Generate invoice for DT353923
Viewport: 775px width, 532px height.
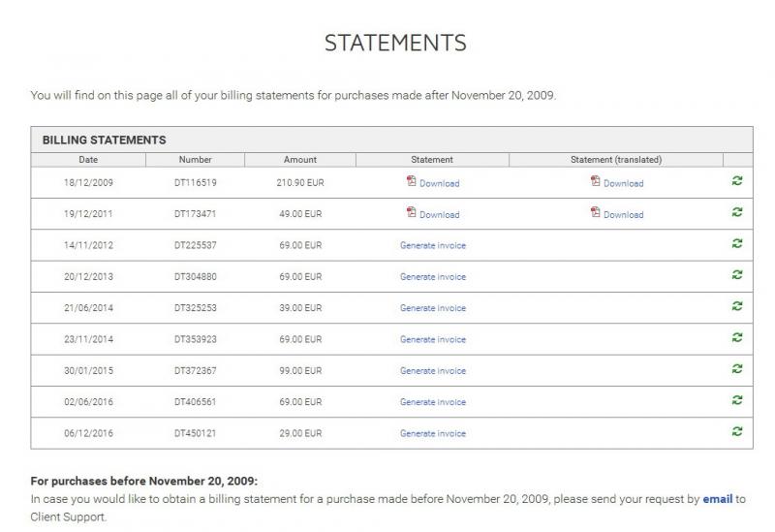coord(433,340)
